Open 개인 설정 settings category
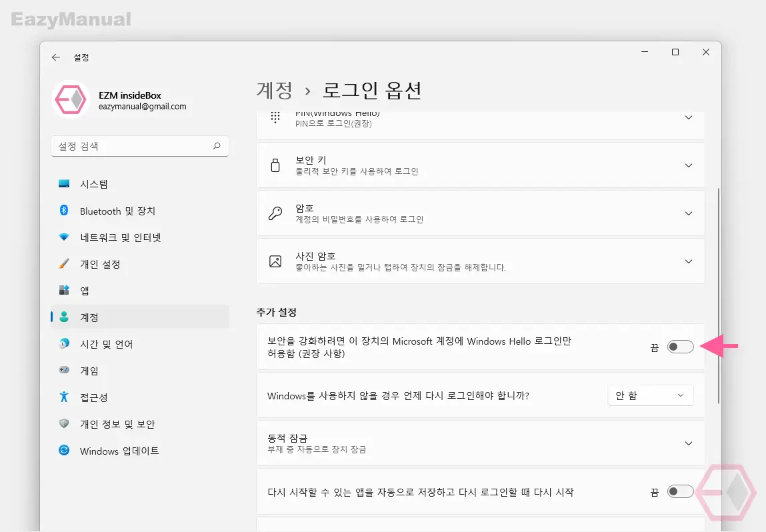The image size is (766, 532). pyautogui.click(x=140, y=264)
